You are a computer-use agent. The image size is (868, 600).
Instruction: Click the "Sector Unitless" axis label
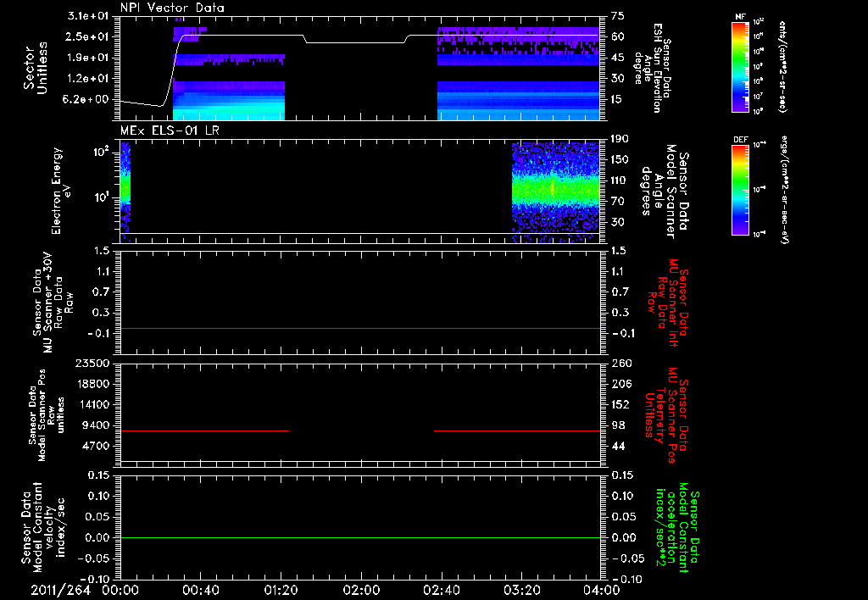[x=36, y=68]
